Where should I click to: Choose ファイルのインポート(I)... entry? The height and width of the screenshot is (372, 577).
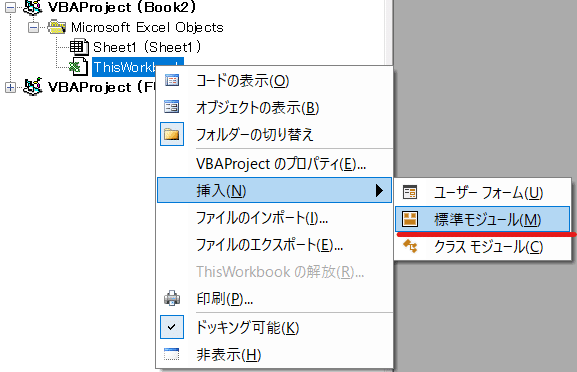click(x=275, y=218)
